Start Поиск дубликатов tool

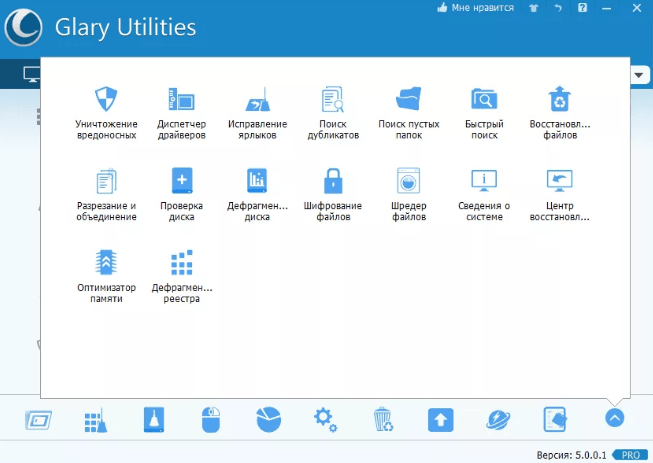[x=333, y=112]
